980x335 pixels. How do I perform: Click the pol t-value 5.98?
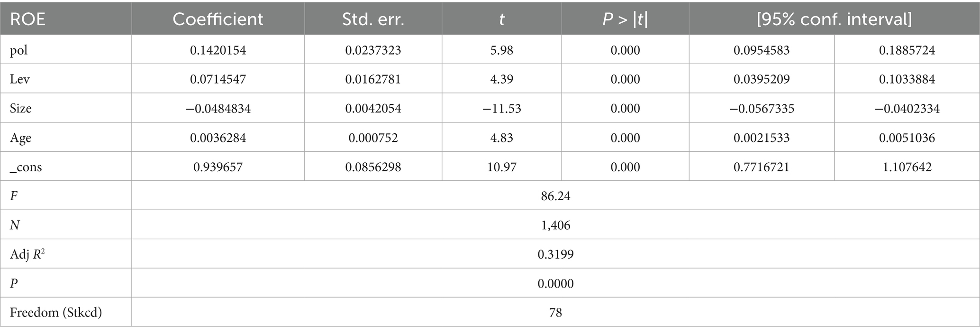(501, 50)
